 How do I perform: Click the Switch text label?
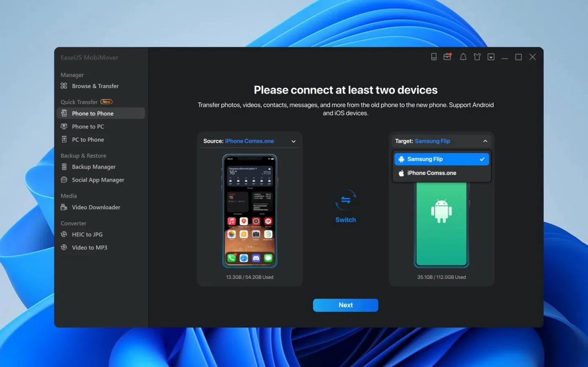click(346, 220)
